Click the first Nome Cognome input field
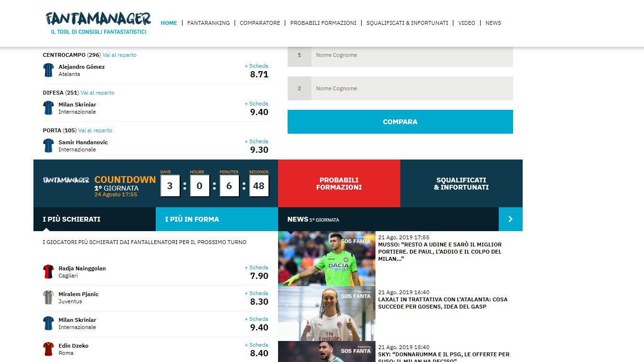Image resolution: width=644 pixels, height=362 pixels. (411, 55)
